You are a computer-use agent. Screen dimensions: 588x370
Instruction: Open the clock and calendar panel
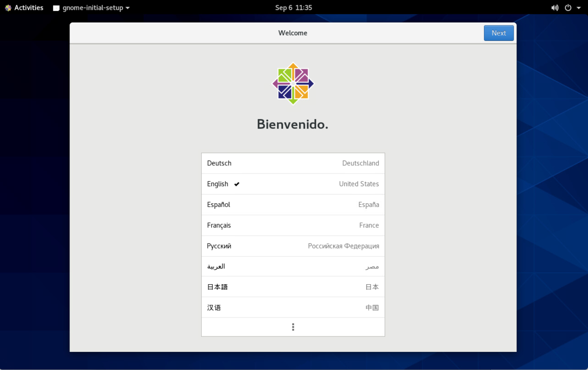(x=294, y=8)
